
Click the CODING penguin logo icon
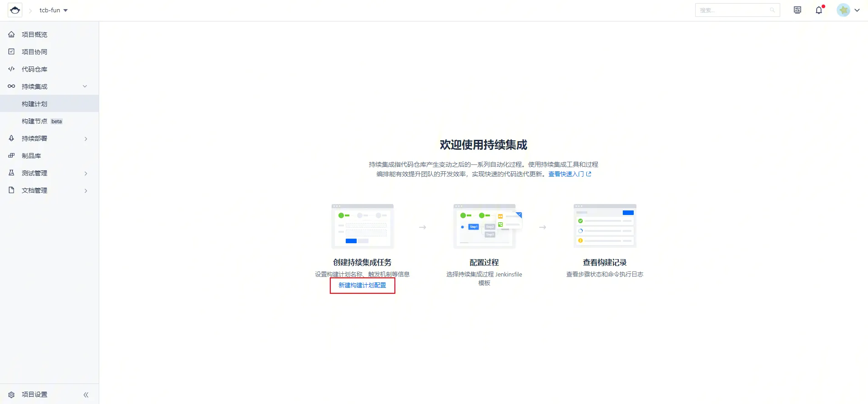coord(15,10)
